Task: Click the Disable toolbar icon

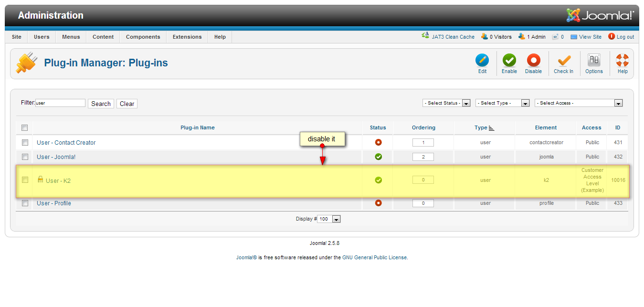Action: point(533,63)
